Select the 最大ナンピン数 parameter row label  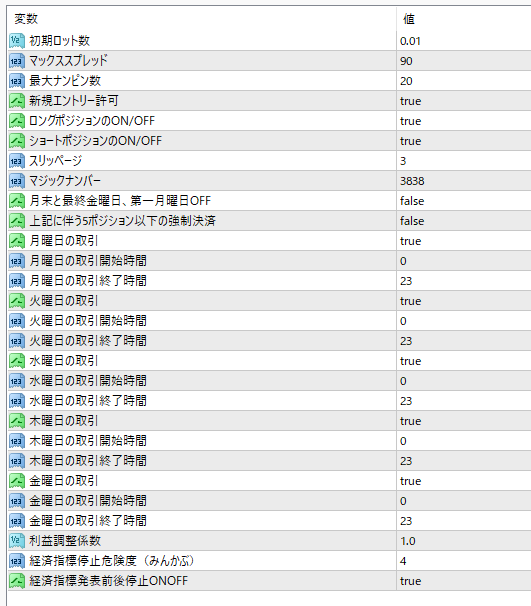click(x=65, y=81)
